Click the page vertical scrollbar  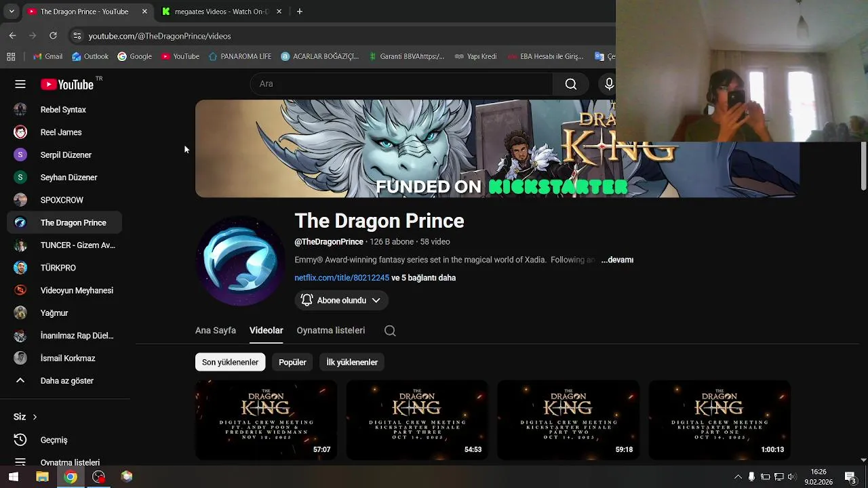point(863,167)
